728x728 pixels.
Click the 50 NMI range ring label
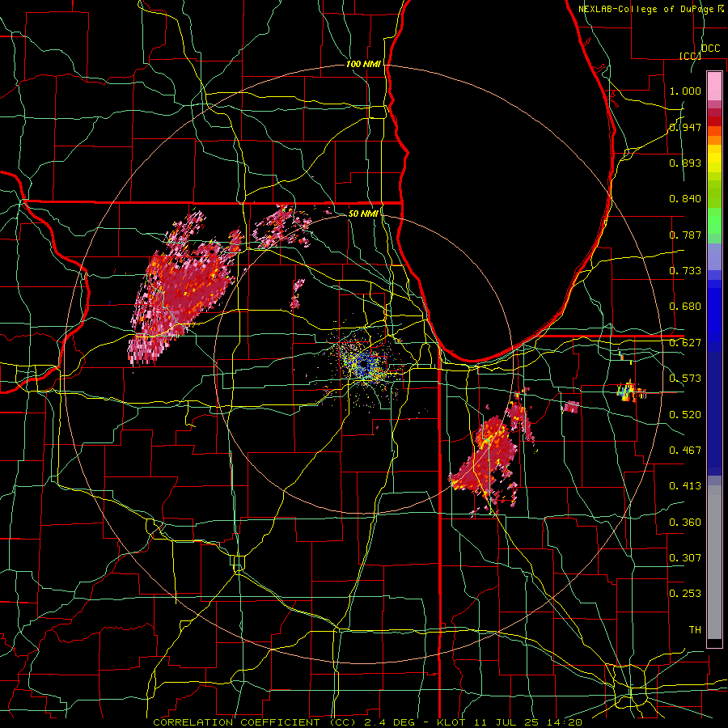[363, 214]
